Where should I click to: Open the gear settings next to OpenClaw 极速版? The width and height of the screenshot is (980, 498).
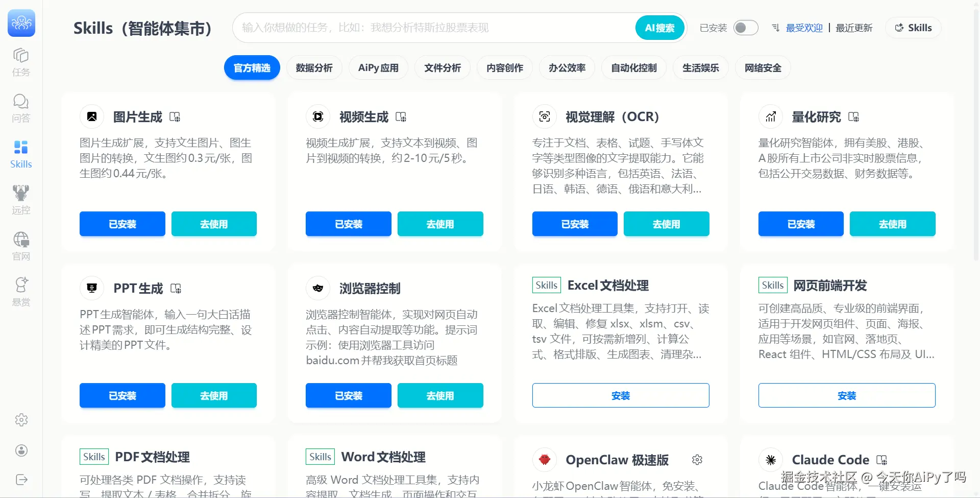(697, 460)
